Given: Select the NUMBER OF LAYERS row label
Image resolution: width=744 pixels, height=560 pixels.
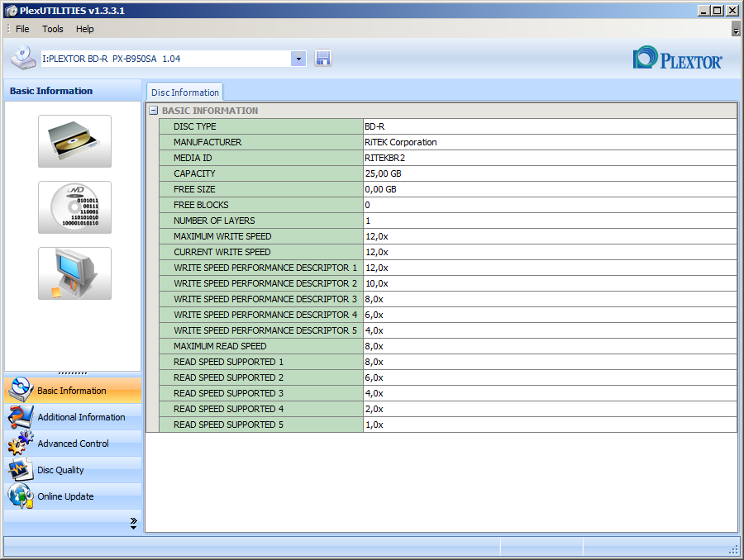Looking at the screenshot, I should pyautogui.click(x=261, y=221).
